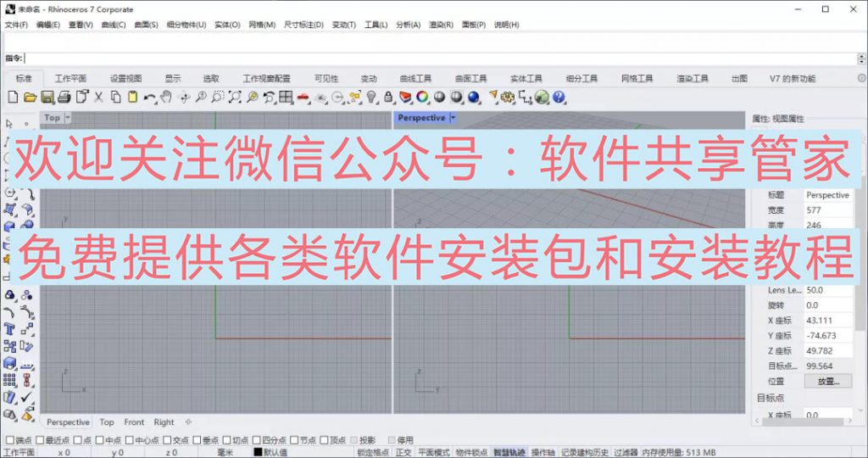Toggle the light bulb hide tool
Viewport: 868px width, 458px height.
371,98
